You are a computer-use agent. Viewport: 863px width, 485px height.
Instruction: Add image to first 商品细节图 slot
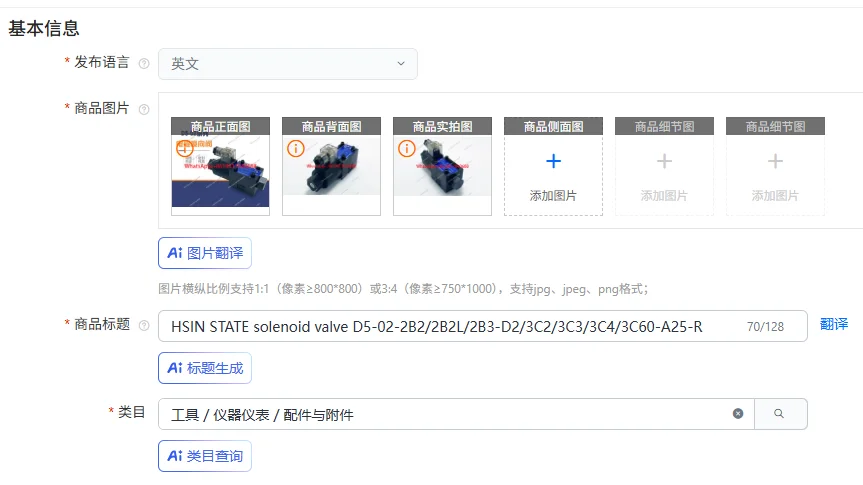664,166
